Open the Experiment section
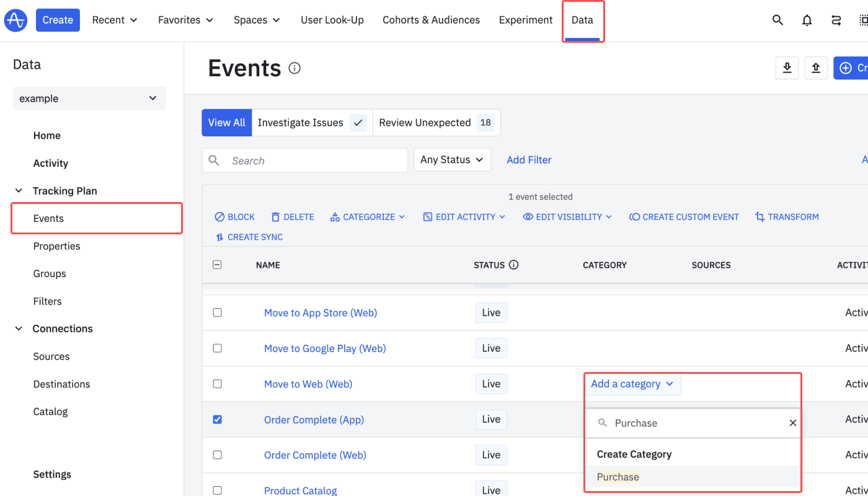Viewport: 868px width, 496px height. pos(526,20)
